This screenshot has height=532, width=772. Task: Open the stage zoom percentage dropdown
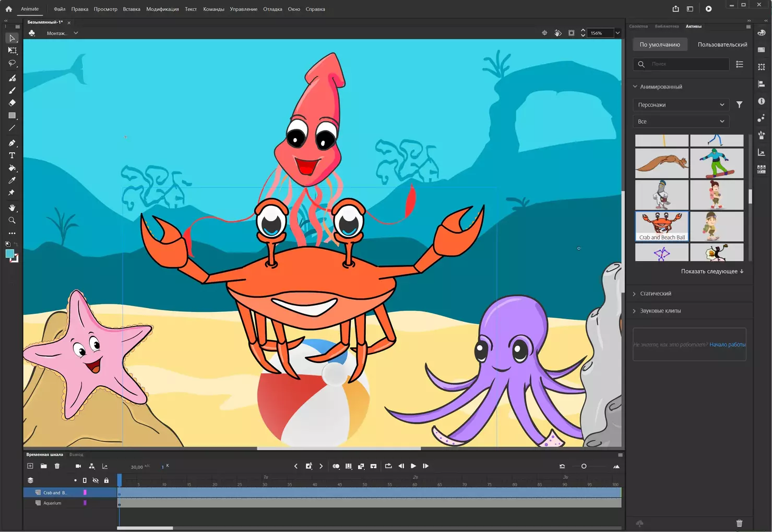(617, 33)
